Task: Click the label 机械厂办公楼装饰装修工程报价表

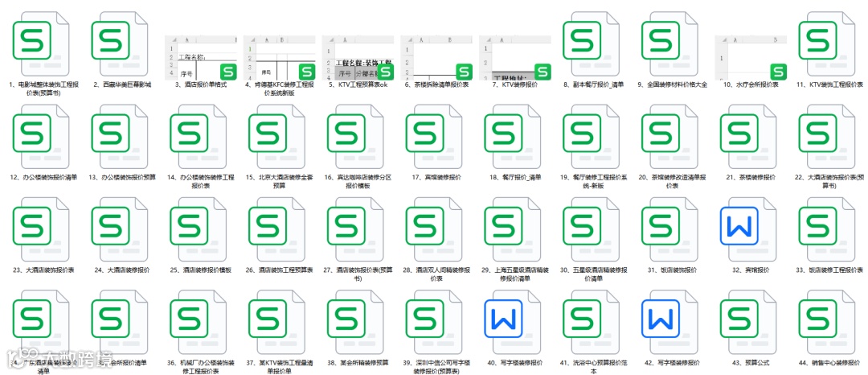Action: (200, 367)
